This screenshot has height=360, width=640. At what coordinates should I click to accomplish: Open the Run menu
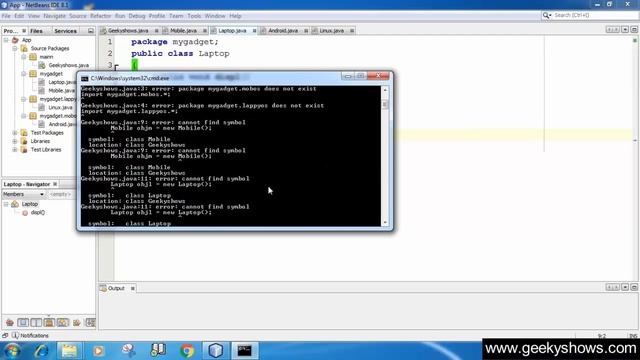(120, 16)
